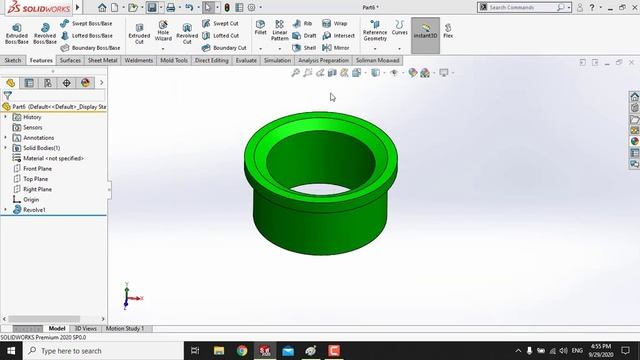Screen dimensions: 640x360
Task: Switch to the Evaluate tab
Action: coord(246,60)
